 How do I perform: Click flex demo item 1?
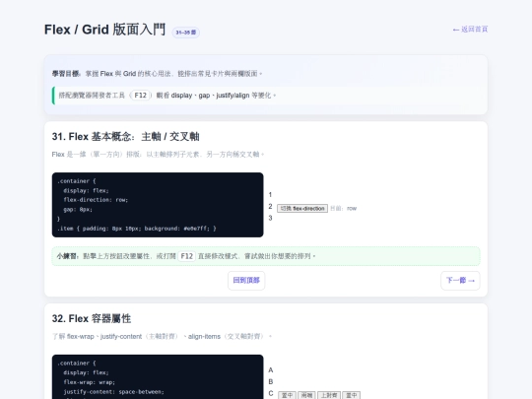click(270, 195)
